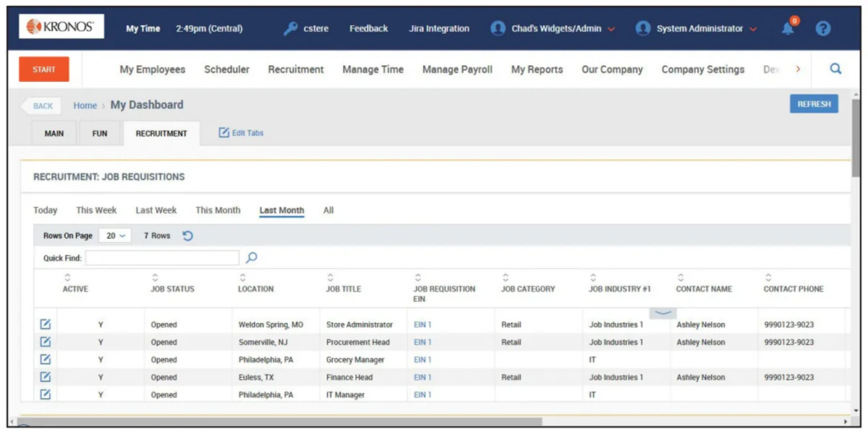
Task: Select the Last Month filter
Action: (x=281, y=211)
